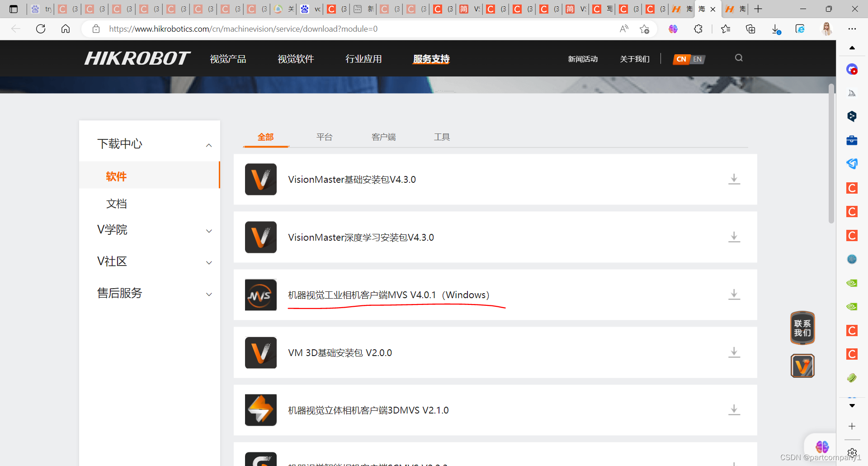Click the text 机器视觉工业相机客户端MVS V4.0.1 (Windows)

389,295
